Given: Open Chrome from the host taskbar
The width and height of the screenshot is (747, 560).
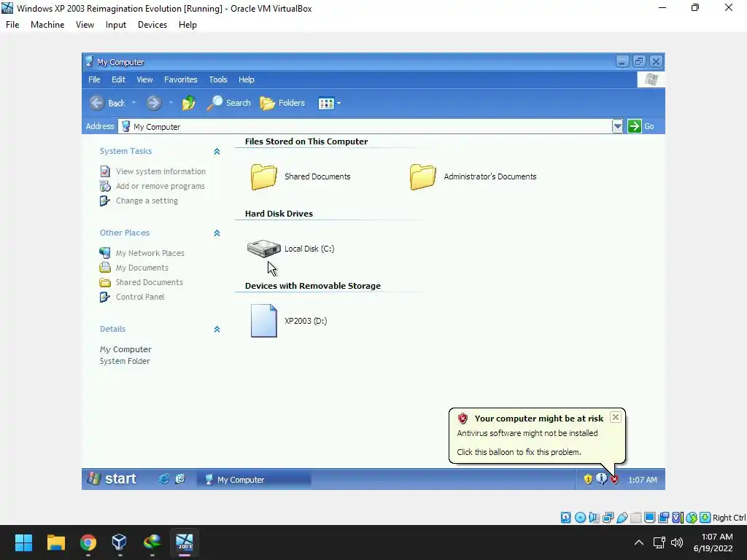Looking at the screenshot, I should [x=88, y=542].
